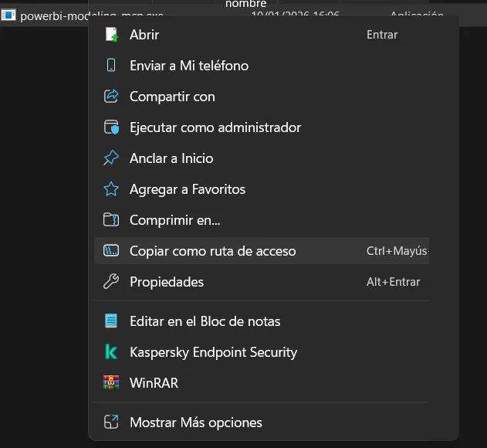Expand the Kaspersky Endpoint Security submenu

(213, 352)
